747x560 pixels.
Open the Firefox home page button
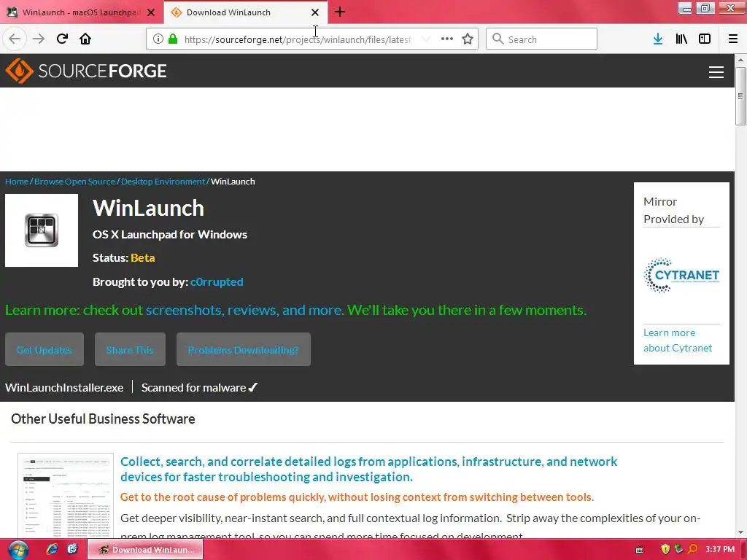[x=85, y=39]
